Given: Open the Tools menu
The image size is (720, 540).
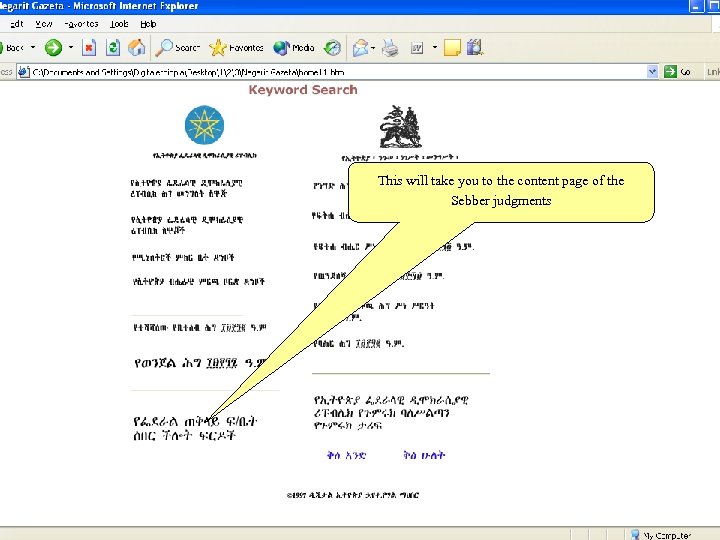Looking at the screenshot, I should (119, 24).
